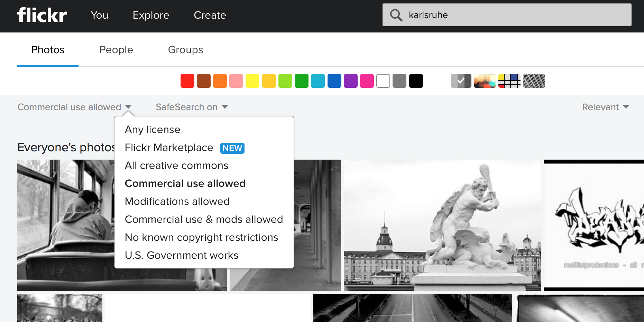This screenshot has width=644, height=322.
Task: Open the Explore navigation link
Action: (x=151, y=15)
